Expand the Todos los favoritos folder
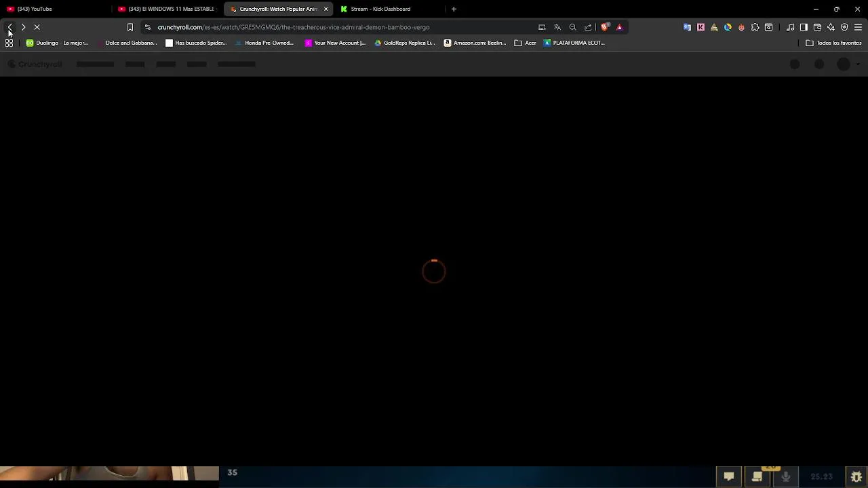 click(x=833, y=43)
